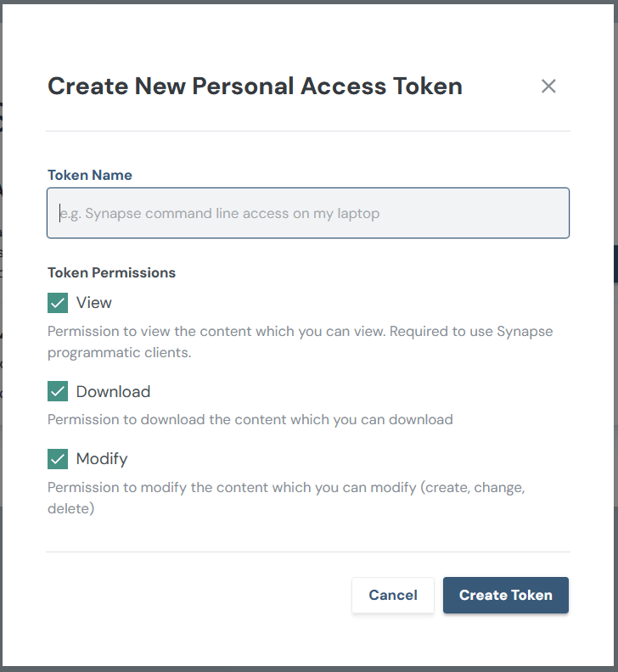The height and width of the screenshot is (672, 618).
Task: Toggle the Modify permission checkbox
Action: point(58,459)
